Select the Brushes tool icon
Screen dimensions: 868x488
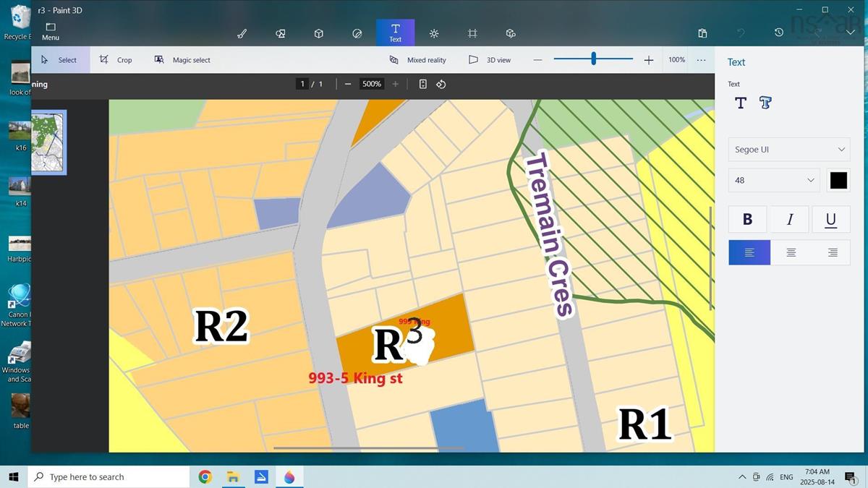(x=242, y=33)
